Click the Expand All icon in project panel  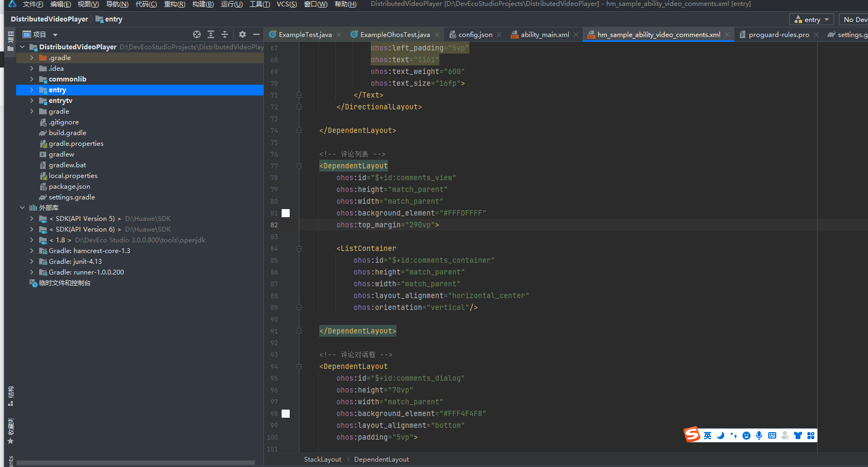(211, 34)
